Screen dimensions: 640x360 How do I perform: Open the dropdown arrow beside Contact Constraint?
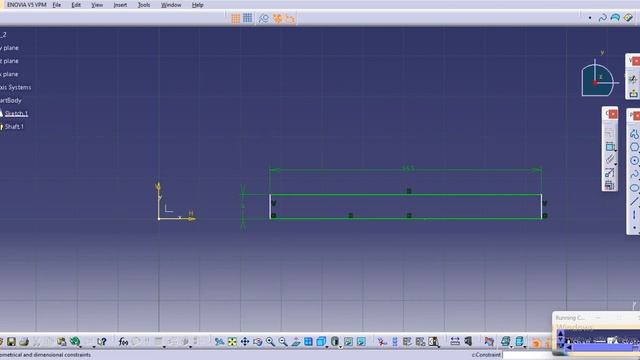click(616, 164)
